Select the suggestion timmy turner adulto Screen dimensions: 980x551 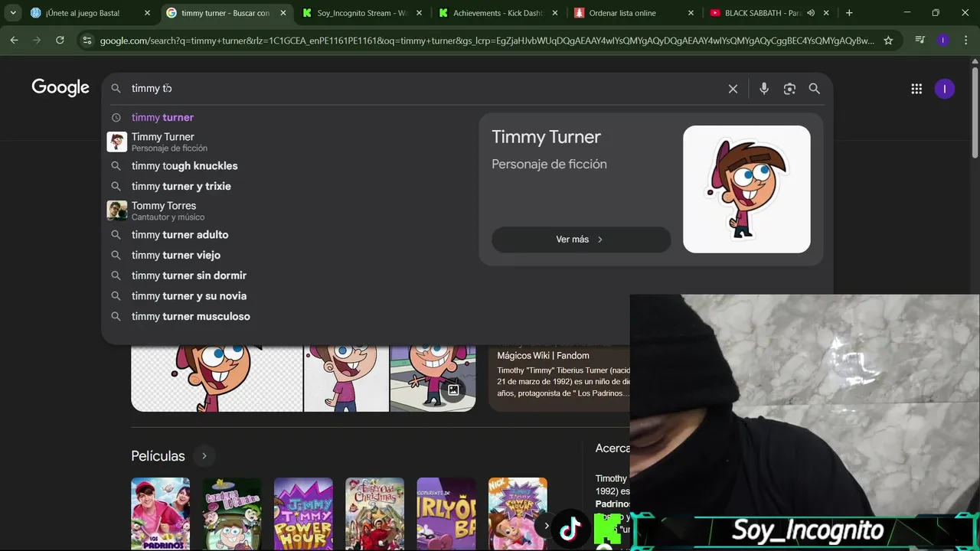coord(180,235)
